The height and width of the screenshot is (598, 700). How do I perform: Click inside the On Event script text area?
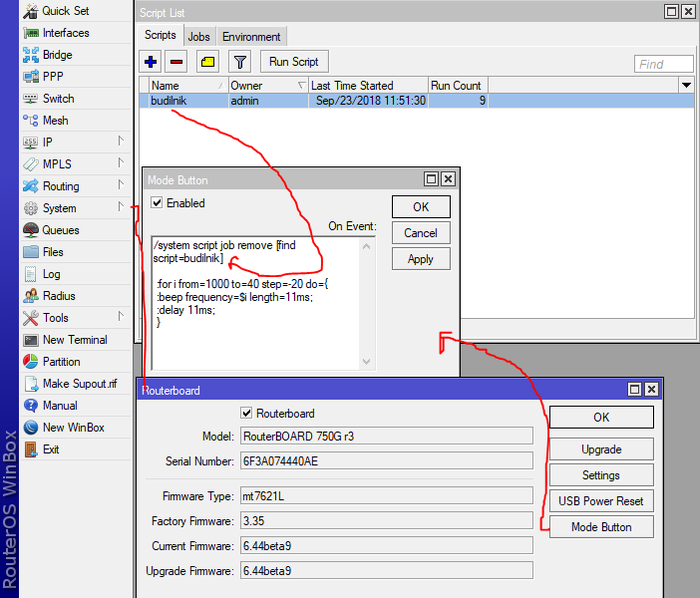pos(255,303)
